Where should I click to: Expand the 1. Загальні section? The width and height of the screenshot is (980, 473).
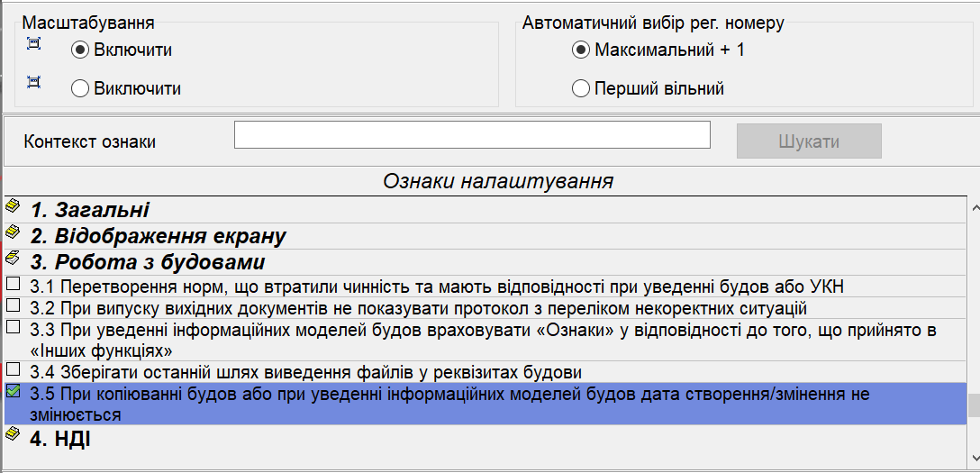pos(90,210)
